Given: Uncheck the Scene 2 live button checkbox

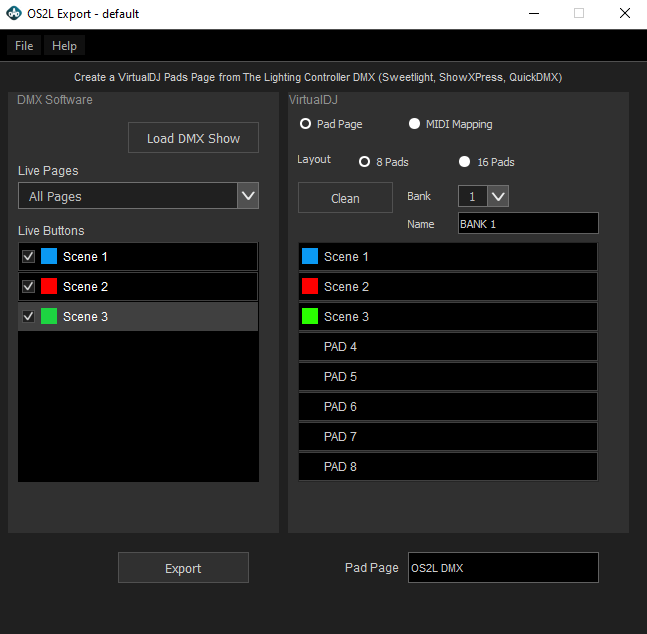Looking at the screenshot, I should pos(28,286).
